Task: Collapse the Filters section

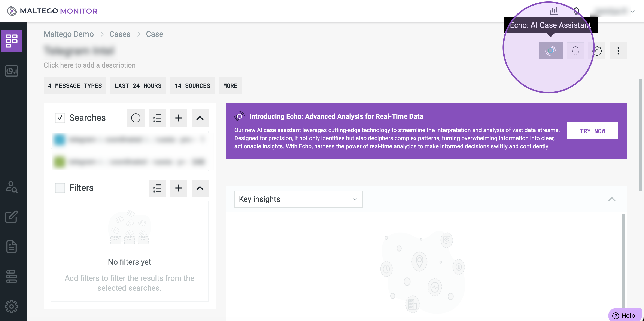Action: (200, 188)
